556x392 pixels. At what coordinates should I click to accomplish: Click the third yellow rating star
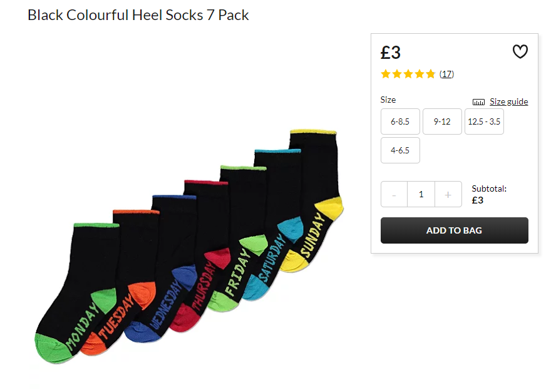(408, 74)
